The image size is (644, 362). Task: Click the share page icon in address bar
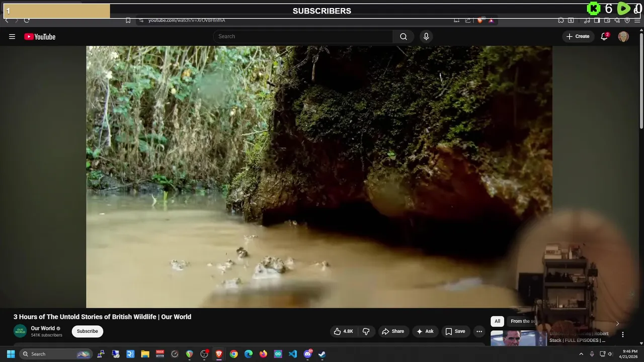coord(468,20)
